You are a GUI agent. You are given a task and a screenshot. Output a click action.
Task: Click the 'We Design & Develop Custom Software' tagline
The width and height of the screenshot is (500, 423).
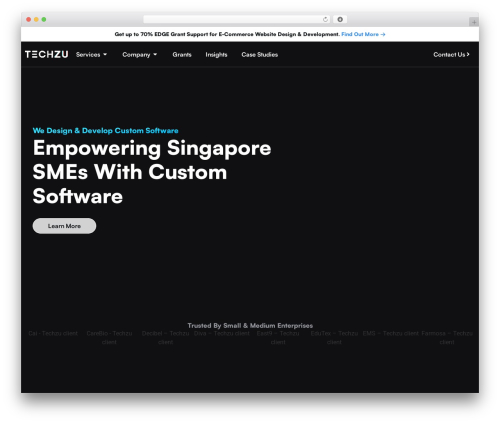(105, 131)
